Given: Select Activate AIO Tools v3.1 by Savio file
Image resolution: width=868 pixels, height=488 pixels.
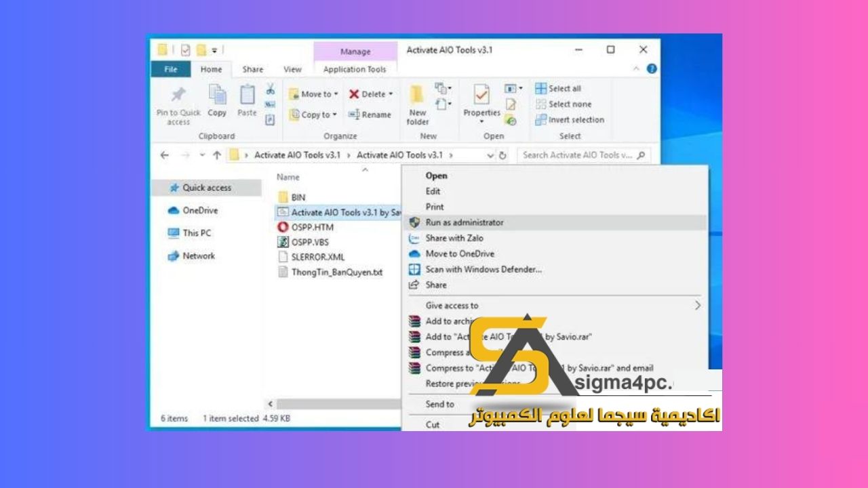Looking at the screenshot, I should click(x=339, y=212).
